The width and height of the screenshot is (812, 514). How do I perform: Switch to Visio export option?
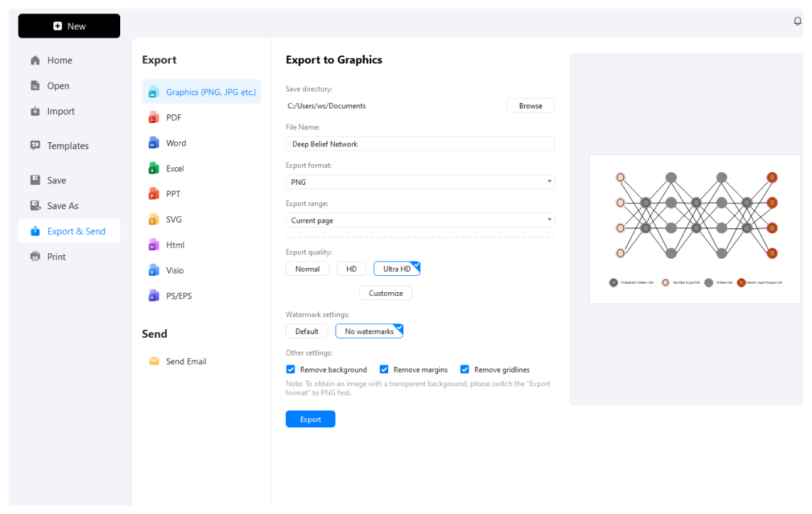tap(201, 270)
